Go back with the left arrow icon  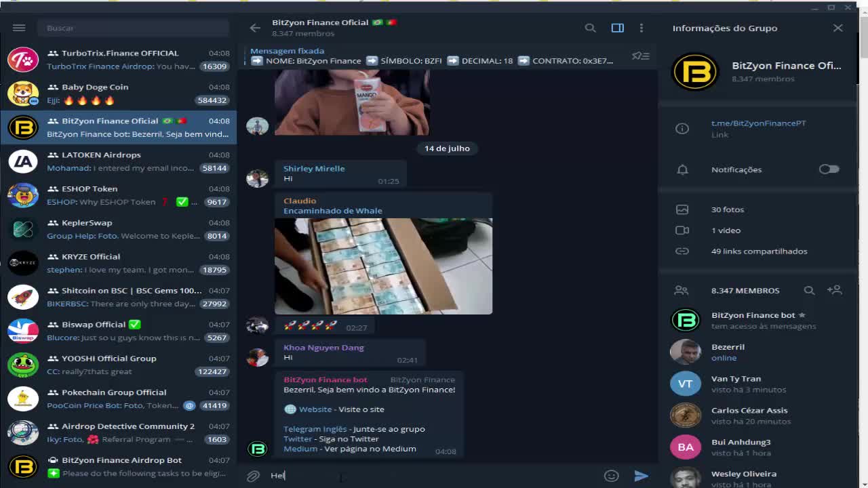point(255,28)
